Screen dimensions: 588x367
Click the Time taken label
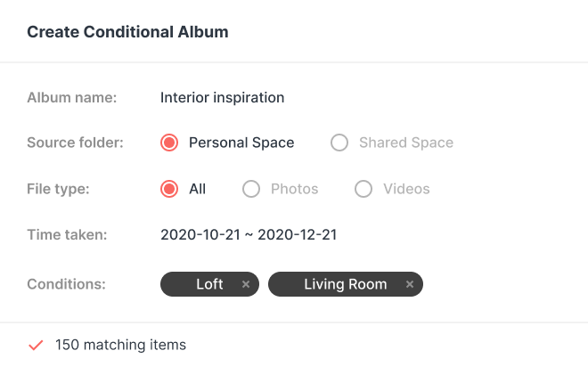[x=67, y=235]
